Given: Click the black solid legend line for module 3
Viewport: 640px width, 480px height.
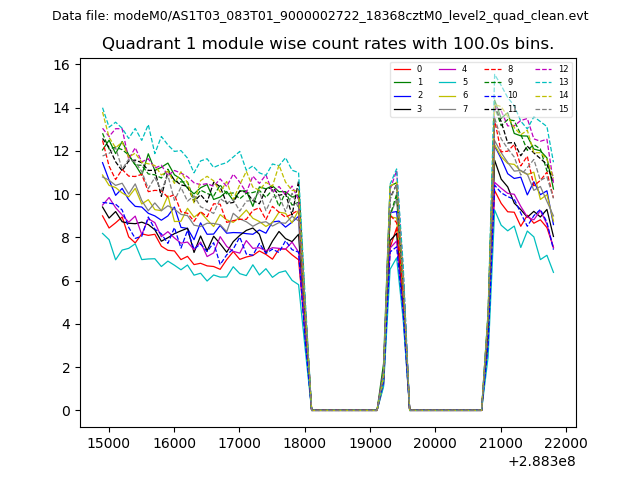Looking at the screenshot, I should (x=402, y=108).
